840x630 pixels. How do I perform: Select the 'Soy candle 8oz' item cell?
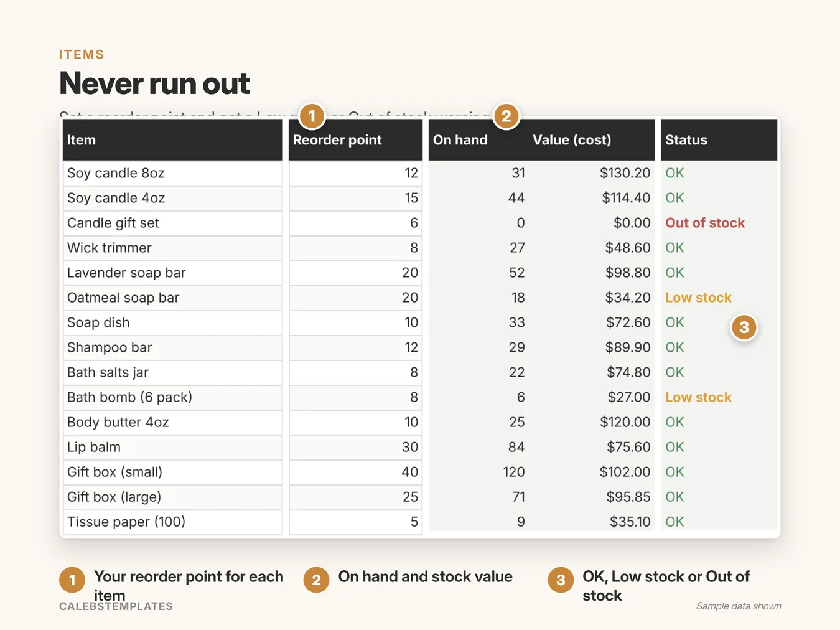[173, 173]
